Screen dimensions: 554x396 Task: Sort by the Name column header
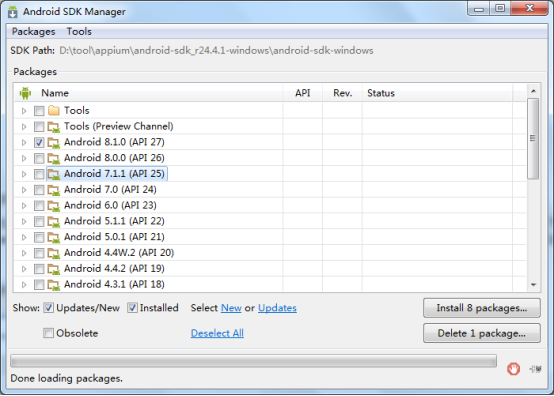pos(148,93)
